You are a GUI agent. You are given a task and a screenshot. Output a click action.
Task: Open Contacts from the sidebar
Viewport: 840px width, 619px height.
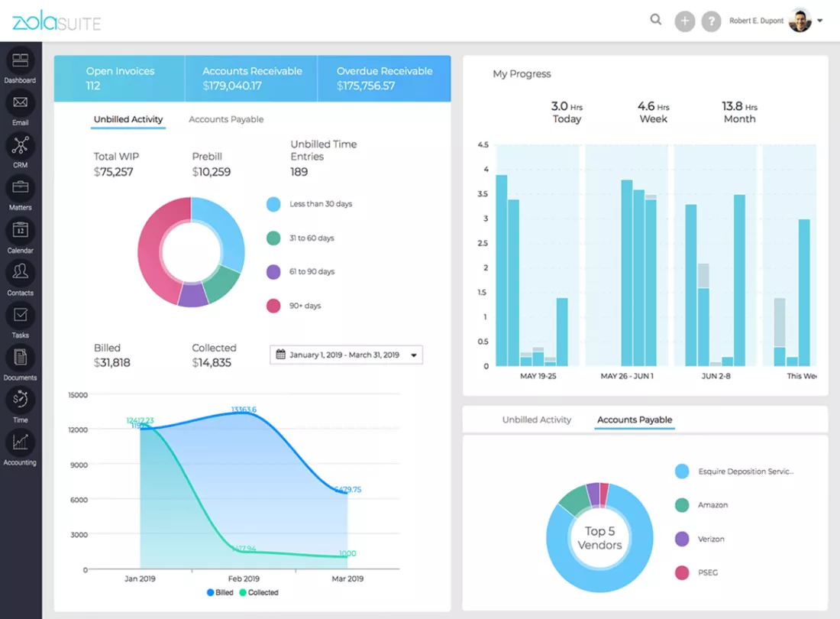[21, 273]
